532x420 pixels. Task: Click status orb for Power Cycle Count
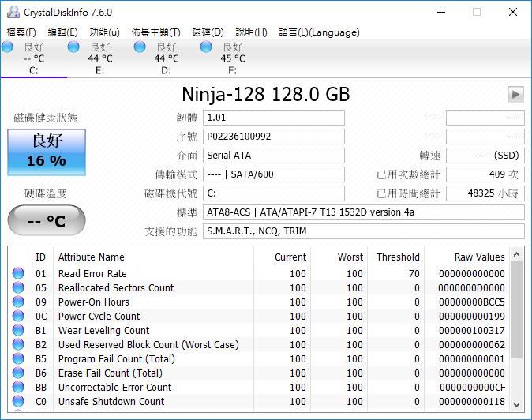click(x=18, y=316)
